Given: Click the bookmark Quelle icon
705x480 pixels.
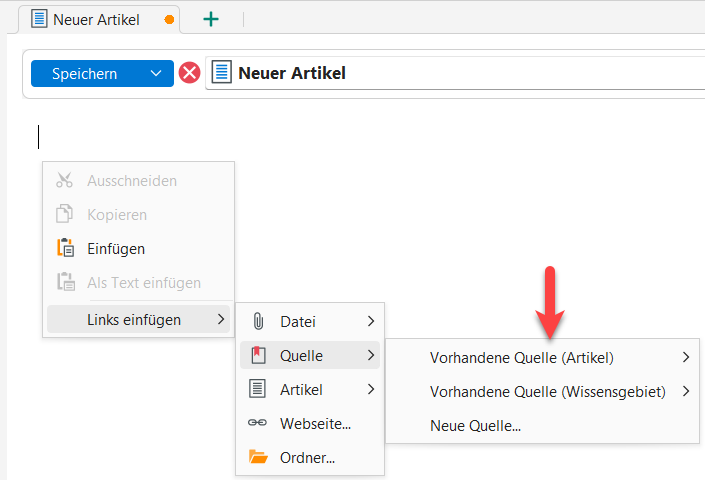Looking at the screenshot, I should pos(258,355).
